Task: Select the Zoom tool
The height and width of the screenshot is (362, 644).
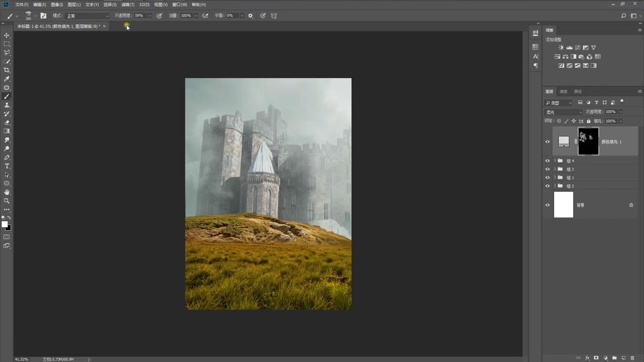Action: click(x=7, y=201)
